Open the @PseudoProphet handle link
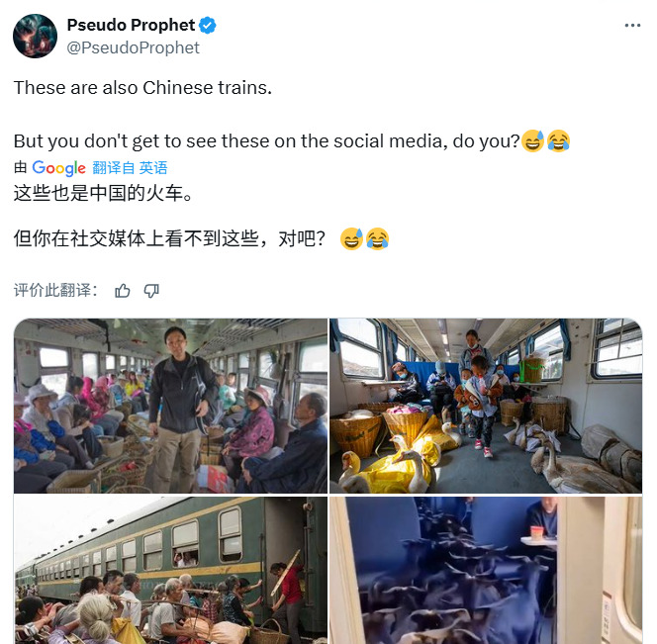 (133, 47)
